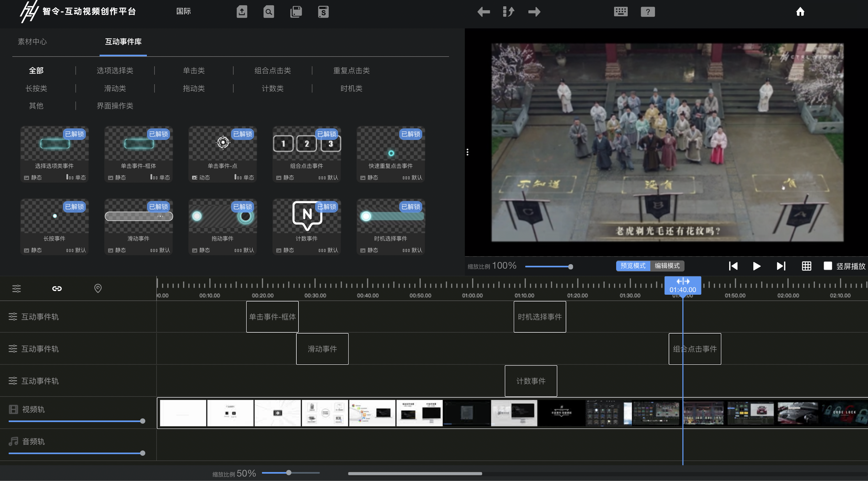868x481 pixels.
Task: Filter by 计数类 category
Action: point(272,88)
